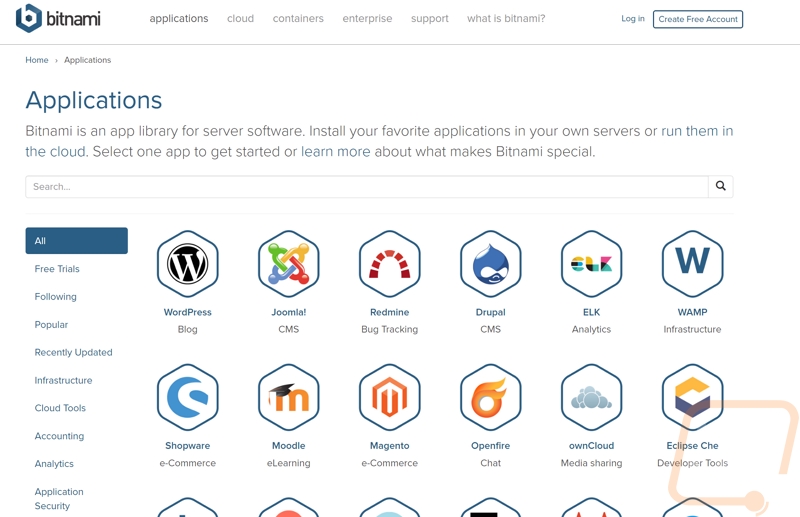Click the Joomla! name link
This screenshot has height=517, width=800.
point(288,312)
